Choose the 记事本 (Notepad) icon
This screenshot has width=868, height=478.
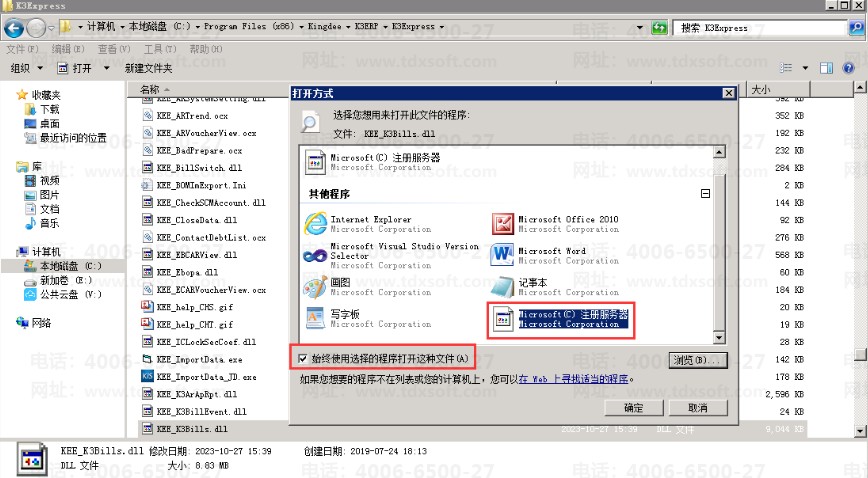[x=502, y=287]
